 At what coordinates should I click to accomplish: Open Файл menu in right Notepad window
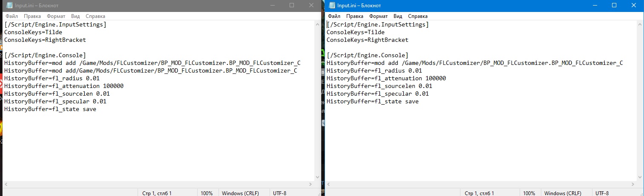tap(334, 16)
